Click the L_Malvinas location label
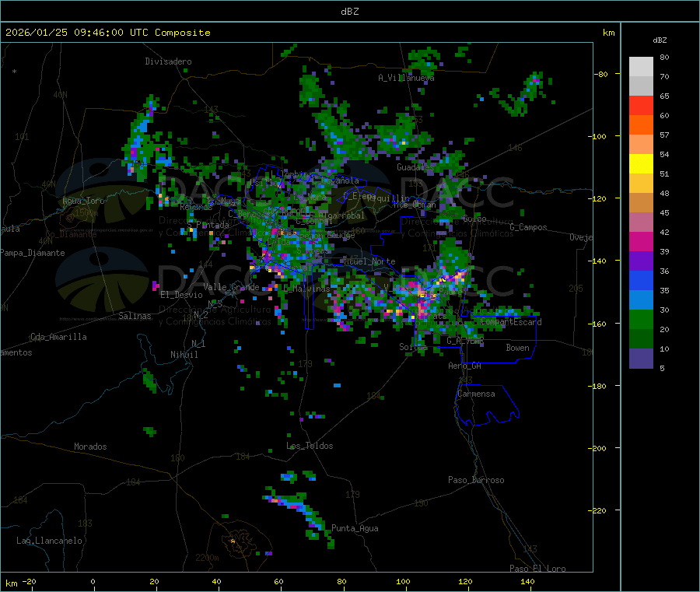This screenshot has height=592, width=700. [306, 289]
